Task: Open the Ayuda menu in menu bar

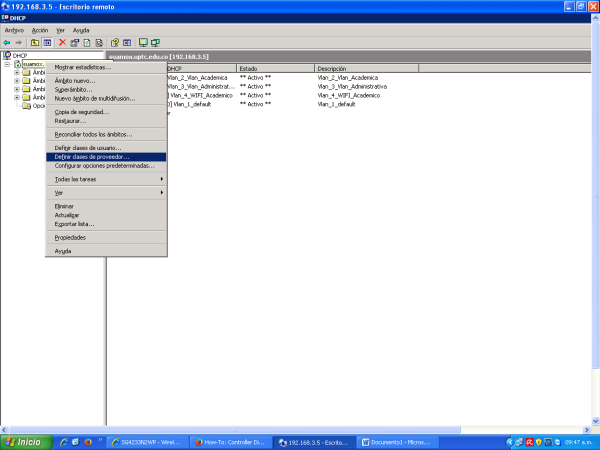Action: [81, 30]
